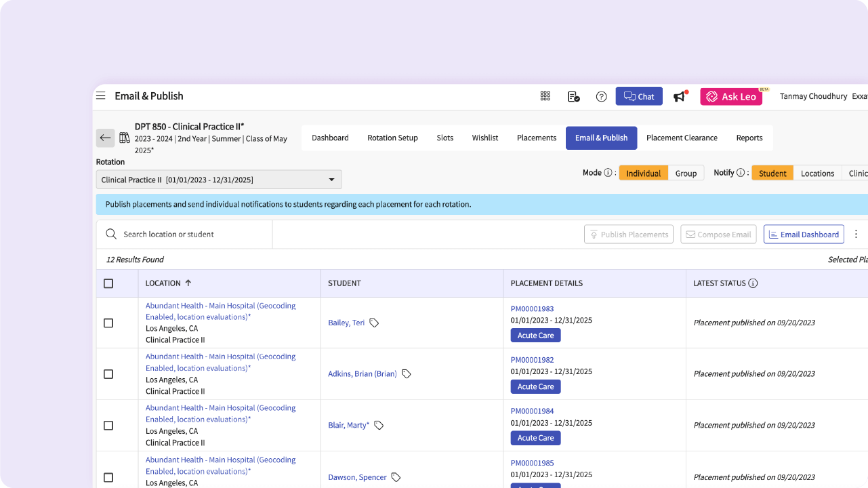The width and height of the screenshot is (868, 488).
Task: Open the Reports tab
Action: point(749,138)
